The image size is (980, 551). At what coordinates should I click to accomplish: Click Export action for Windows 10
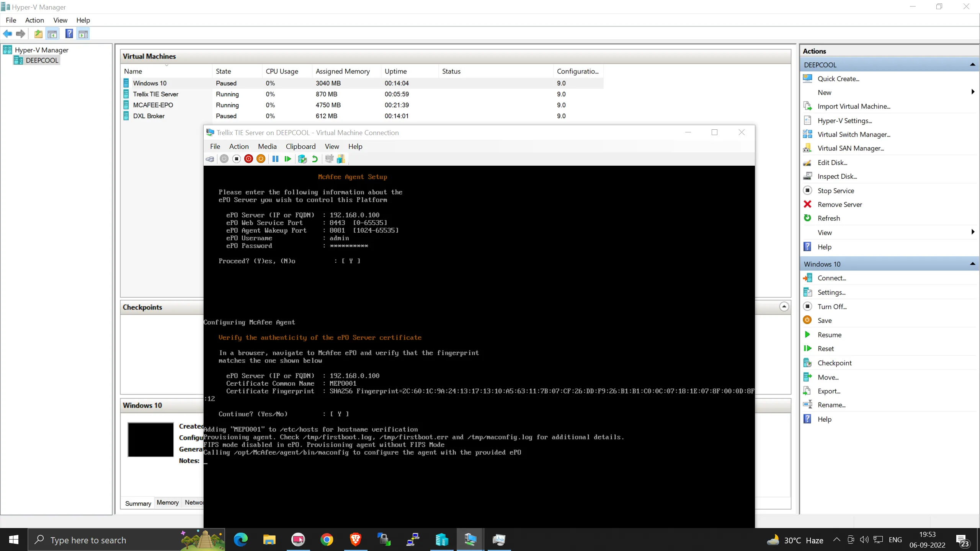pyautogui.click(x=829, y=391)
